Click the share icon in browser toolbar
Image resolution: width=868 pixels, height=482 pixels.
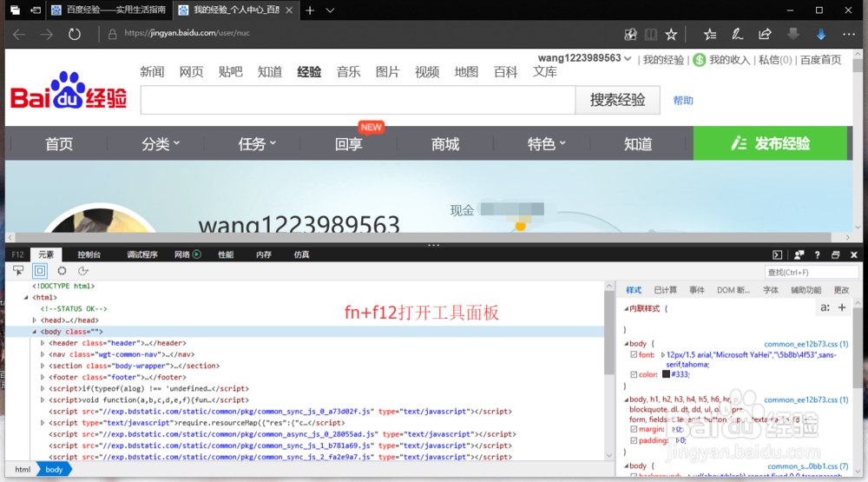[765, 35]
